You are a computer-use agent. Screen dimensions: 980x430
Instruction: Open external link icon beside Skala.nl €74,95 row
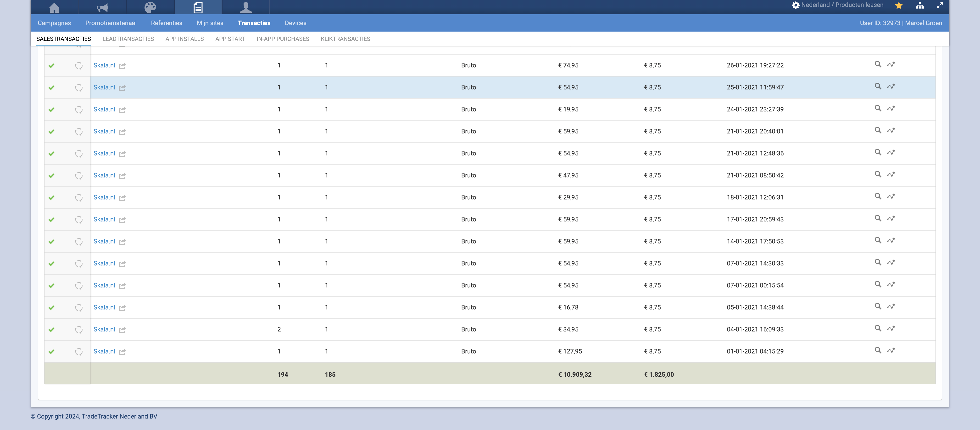click(x=122, y=66)
